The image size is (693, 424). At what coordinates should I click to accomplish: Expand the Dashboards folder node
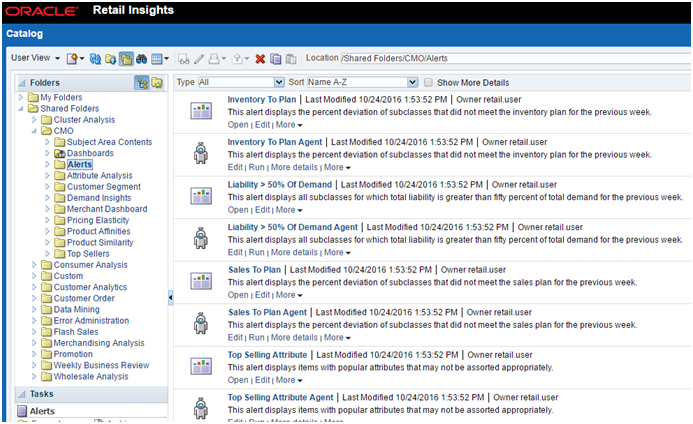tap(47, 153)
